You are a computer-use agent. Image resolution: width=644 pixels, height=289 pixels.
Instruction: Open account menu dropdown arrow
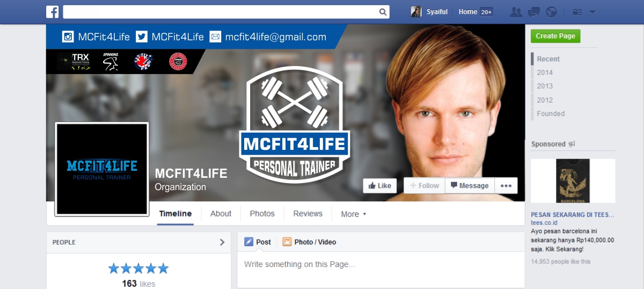pyautogui.click(x=592, y=12)
